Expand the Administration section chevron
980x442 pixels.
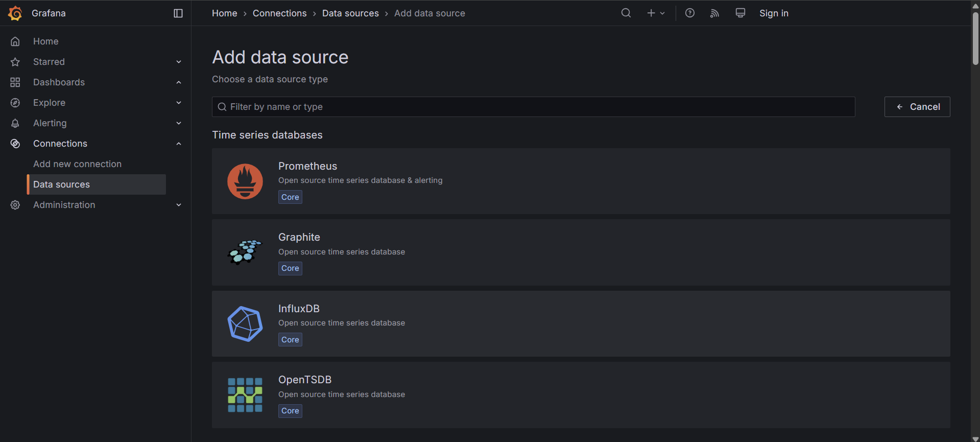179,205
